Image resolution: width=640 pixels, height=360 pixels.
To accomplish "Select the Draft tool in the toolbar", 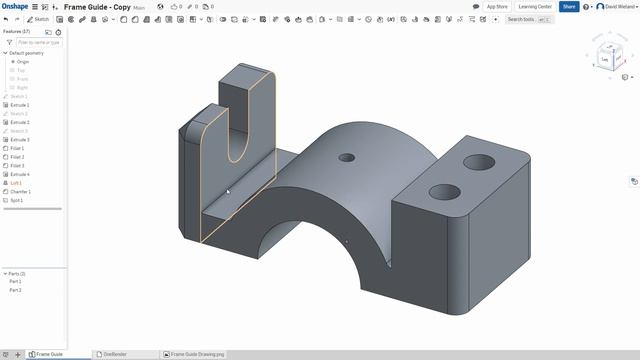I will pyautogui.click(x=147, y=19).
